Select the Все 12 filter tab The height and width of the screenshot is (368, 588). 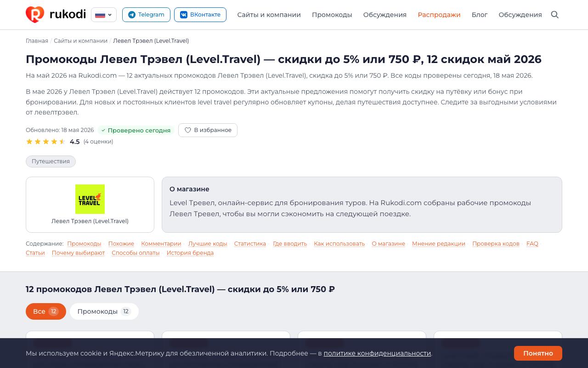46,311
